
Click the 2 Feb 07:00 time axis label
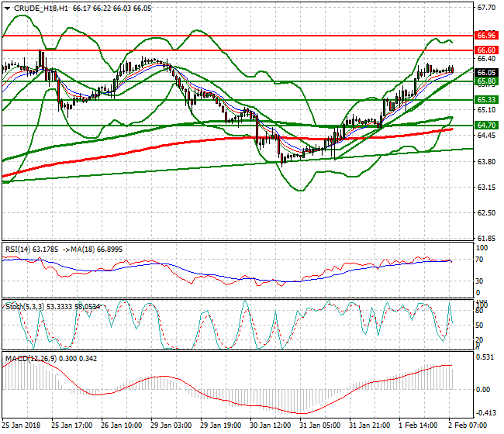pos(469,425)
